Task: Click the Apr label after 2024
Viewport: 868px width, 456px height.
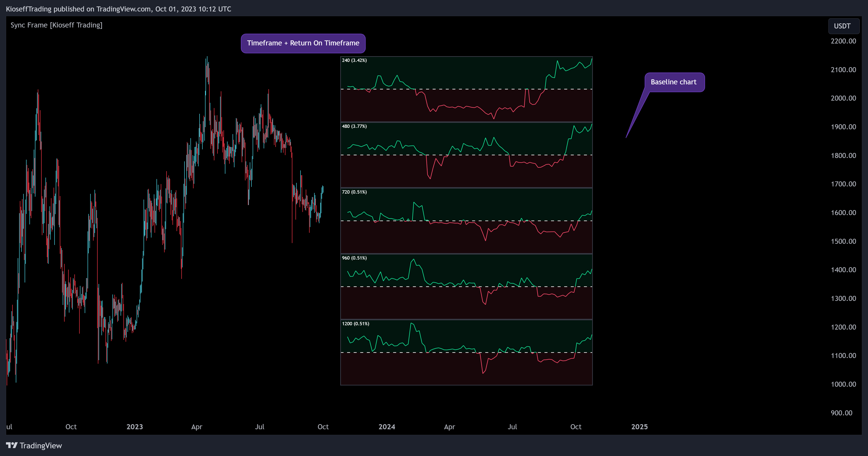Action: pos(450,427)
